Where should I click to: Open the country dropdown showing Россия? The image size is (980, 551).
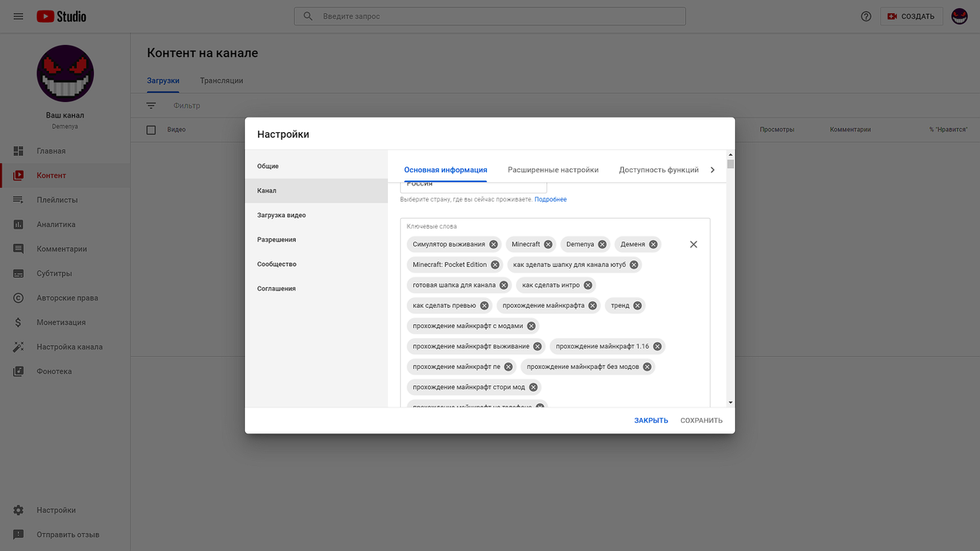tap(474, 187)
